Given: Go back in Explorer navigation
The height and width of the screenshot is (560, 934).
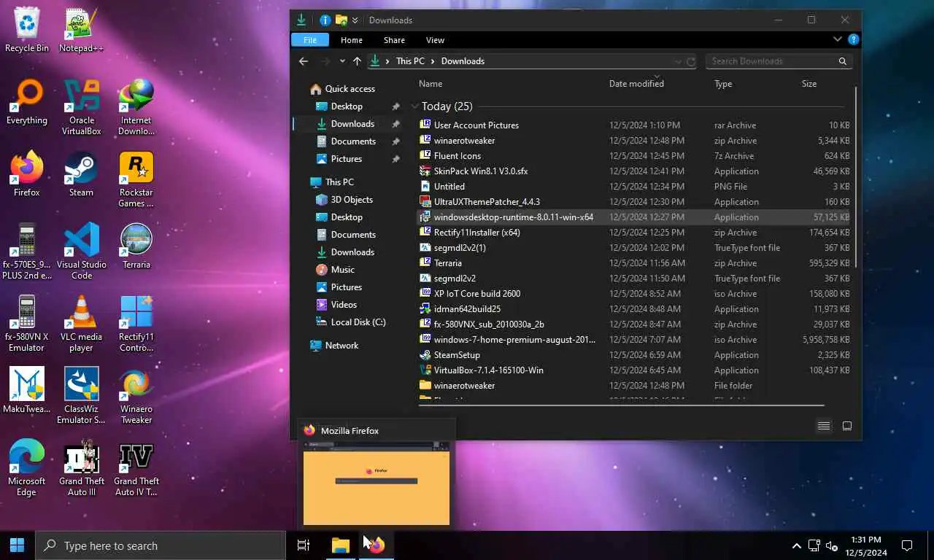Looking at the screenshot, I should 304,61.
